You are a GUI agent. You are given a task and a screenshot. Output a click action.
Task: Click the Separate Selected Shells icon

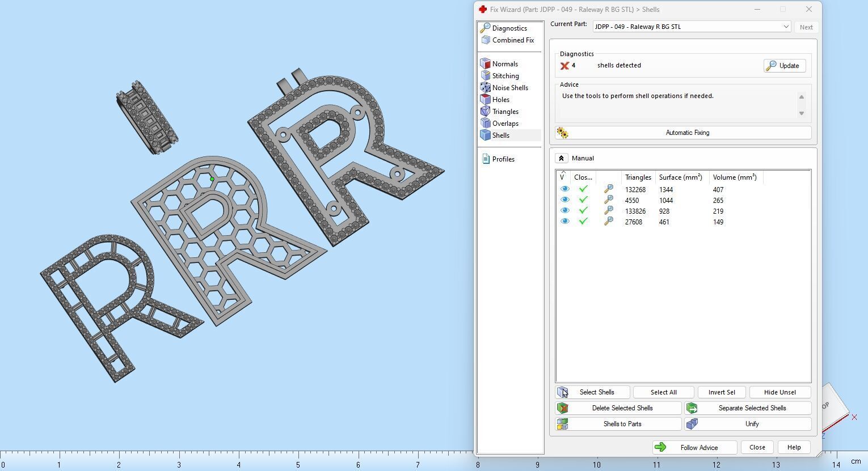click(692, 408)
